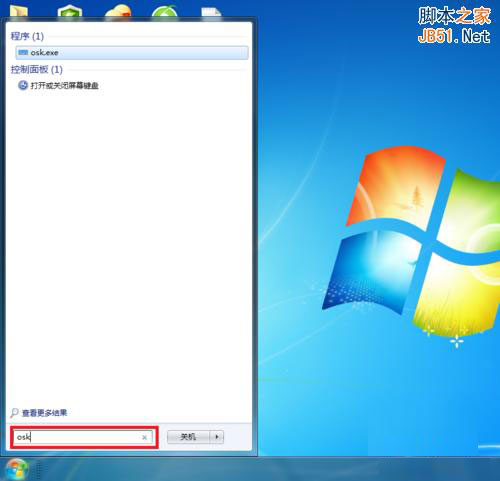Click the 控制面板 (1) category header
Viewport: 500px width, 481px height.
pyautogui.click(x=37, y=69)
